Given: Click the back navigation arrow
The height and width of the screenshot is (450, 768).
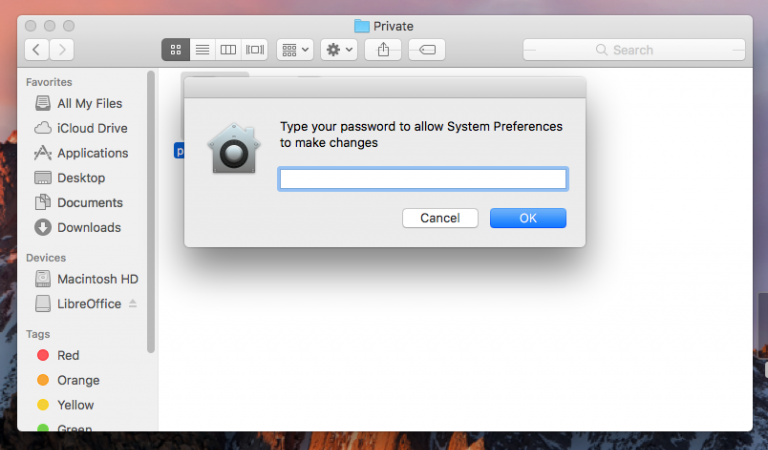Looking at the screenshot, I should click(x=38, y=49).
